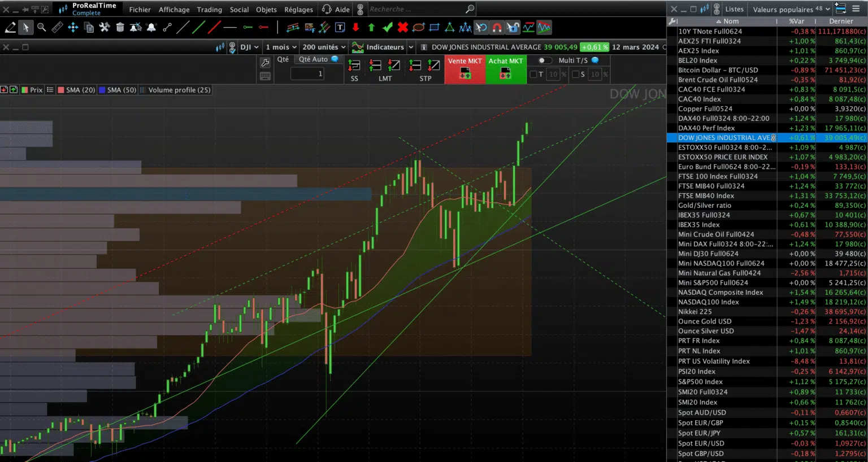Image resolution: width=868 pixels, height=462 pixels.
Task: Click the Achat MKT buy button
Action: tap(506, 69)
